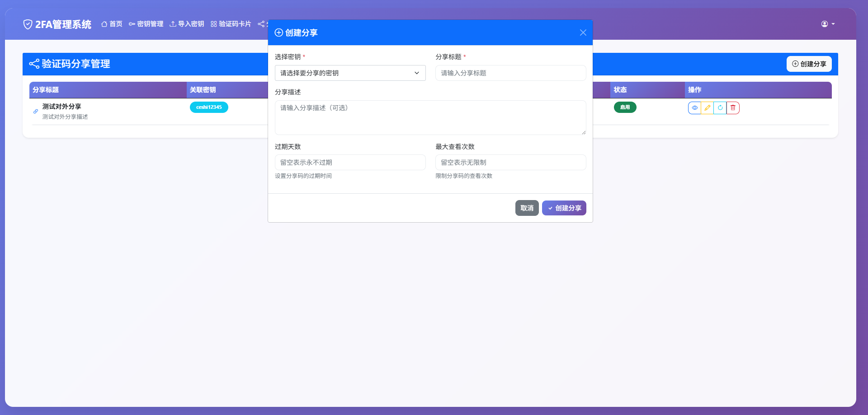Regenerate share link with refresh icon

(x=720, y=108)
